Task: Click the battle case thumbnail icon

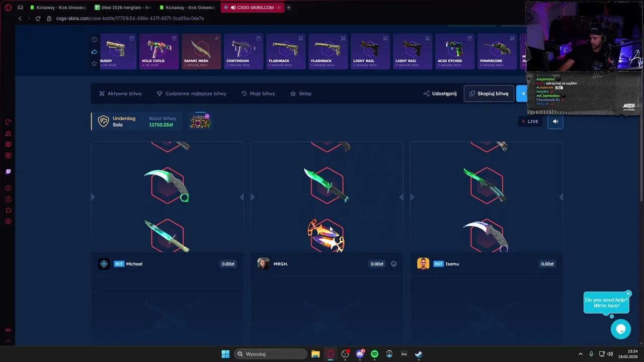Action: [200, 121]
